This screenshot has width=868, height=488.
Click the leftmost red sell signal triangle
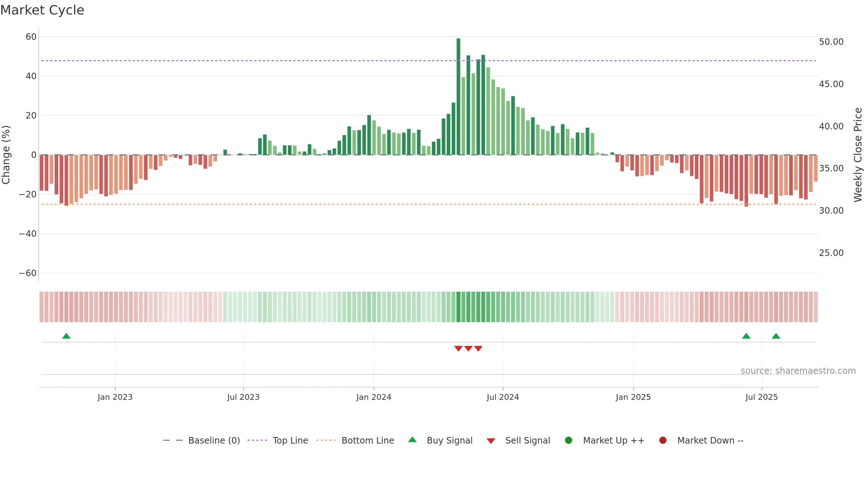pos(458,348)
